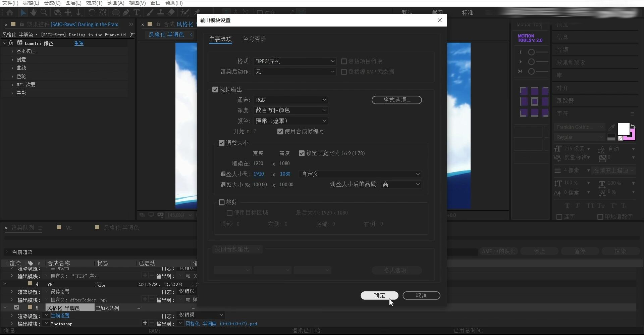Click the center anchor point grid square

(535, 101)
